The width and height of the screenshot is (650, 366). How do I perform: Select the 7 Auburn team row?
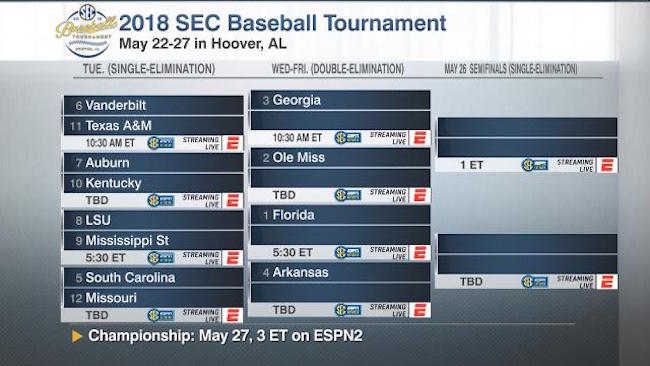click(x=153, y=163)
